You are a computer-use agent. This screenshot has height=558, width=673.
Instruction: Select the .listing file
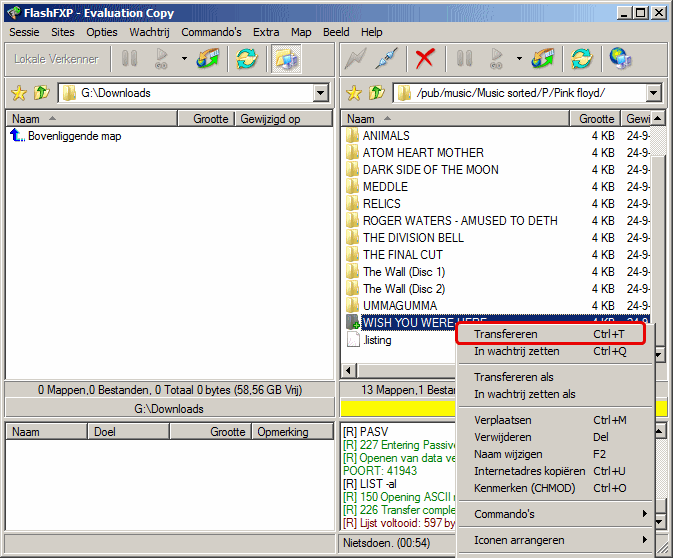point(377,340)
